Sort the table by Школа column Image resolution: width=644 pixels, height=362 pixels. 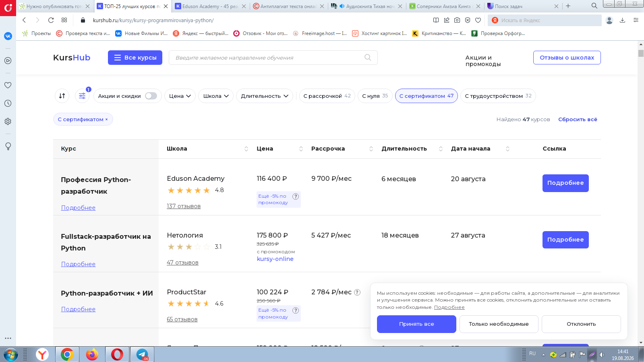coord(246,149)
